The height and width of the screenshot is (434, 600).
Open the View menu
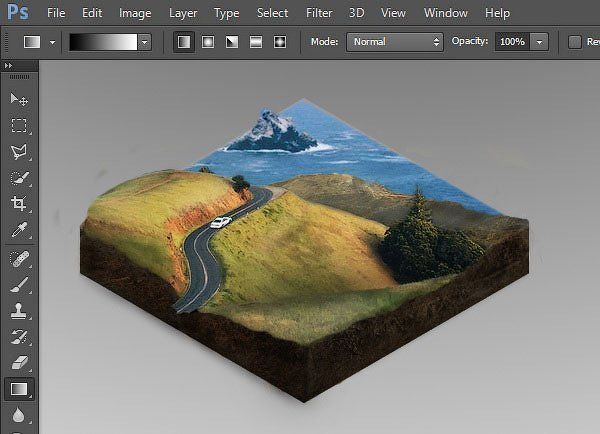click(x=393, y=13)
